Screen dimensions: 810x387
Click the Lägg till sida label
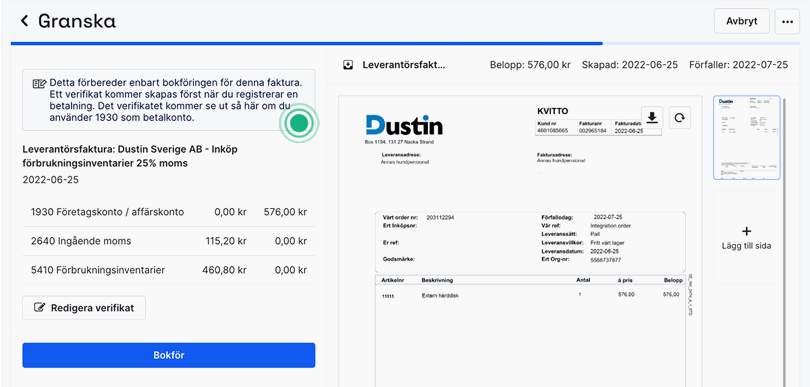pyautogui.click(x=746, y=246)
